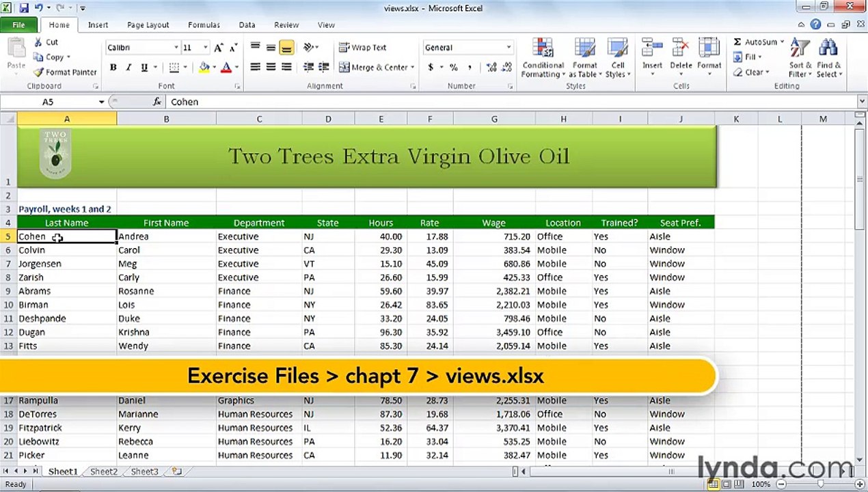The image size is (868, 492).
Task: Toggle bottom align button
Action: (286, 47)
